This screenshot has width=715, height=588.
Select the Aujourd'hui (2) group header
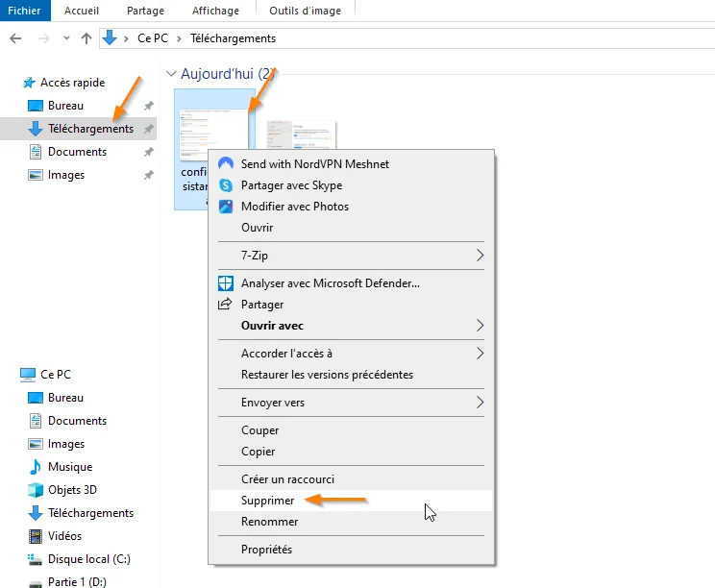click(228, 74)
